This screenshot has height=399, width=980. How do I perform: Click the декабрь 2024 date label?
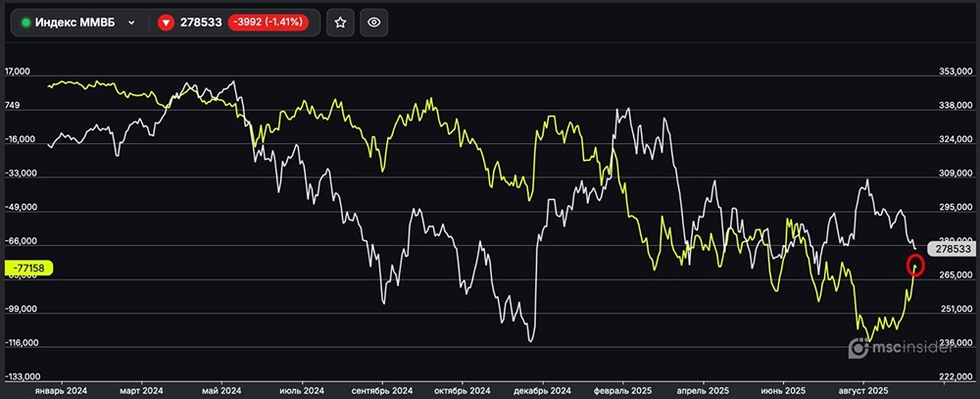[x=543, y=390]
